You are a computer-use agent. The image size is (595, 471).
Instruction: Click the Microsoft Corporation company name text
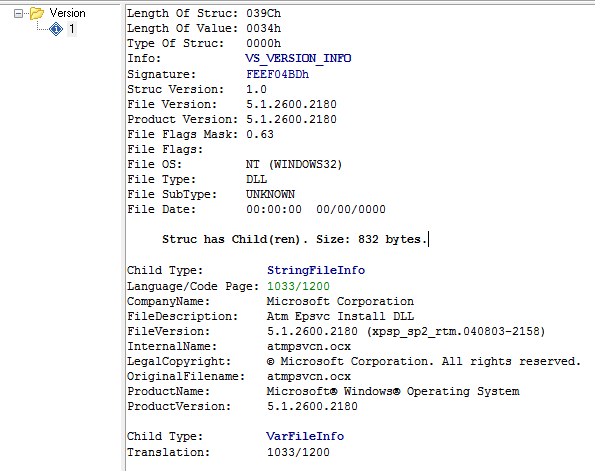[x=340, y=301]
